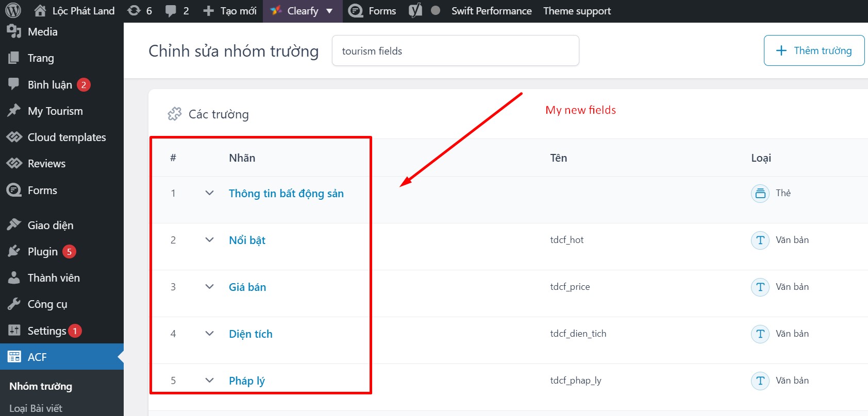Viewport: 868px width, 416px height.
Task: Click the tdcf_hot field name
Action: [567, 240]
